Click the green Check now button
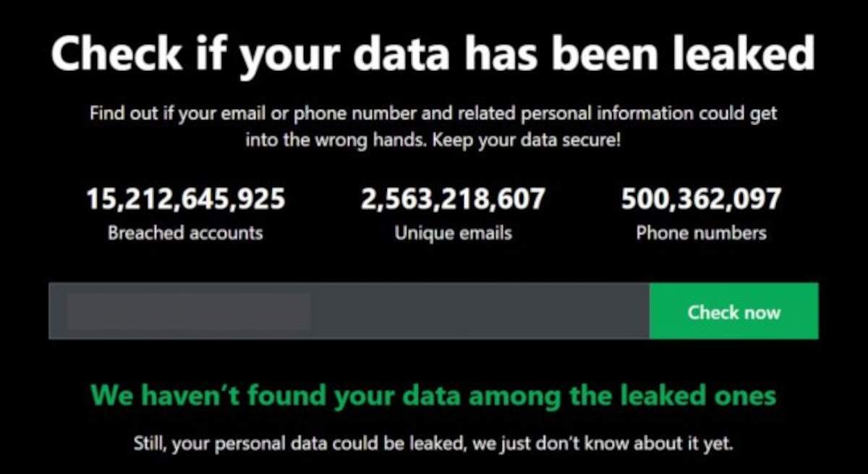The image size is (868, 474). point(733,311)
